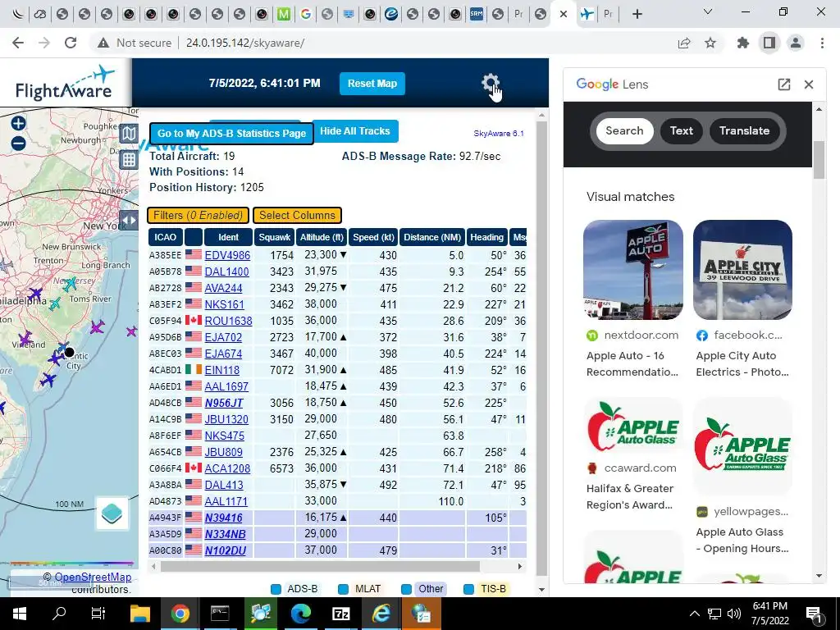Select the cyan aircraft near New Jersey label

[70, 284]
